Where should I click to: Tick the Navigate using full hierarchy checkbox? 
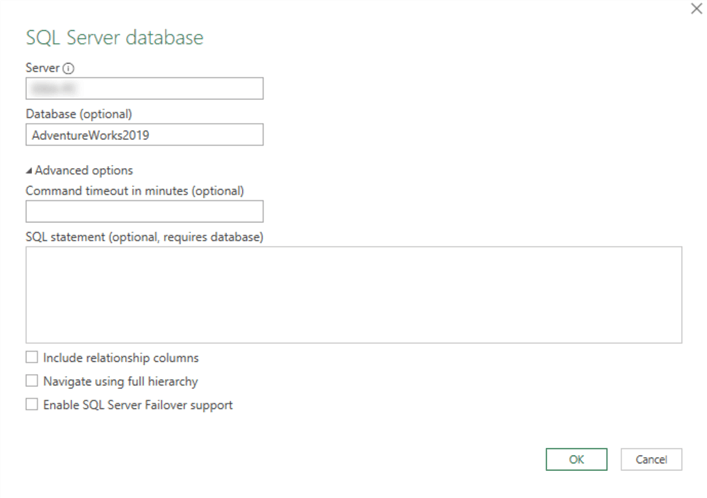click(x=32, y=381)
